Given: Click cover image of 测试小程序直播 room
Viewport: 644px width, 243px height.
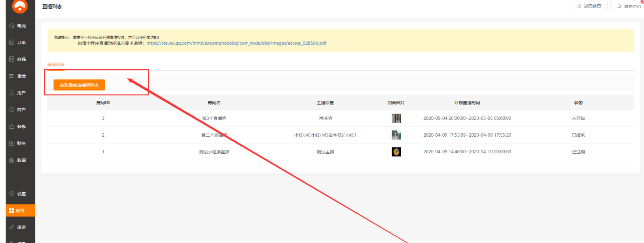Looking at the screenshot, I should (x=396, y=152).
